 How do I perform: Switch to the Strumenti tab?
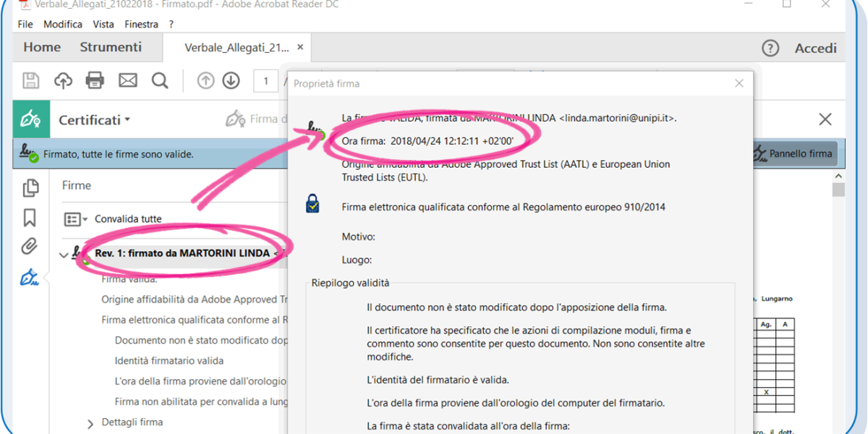[111, 47]
